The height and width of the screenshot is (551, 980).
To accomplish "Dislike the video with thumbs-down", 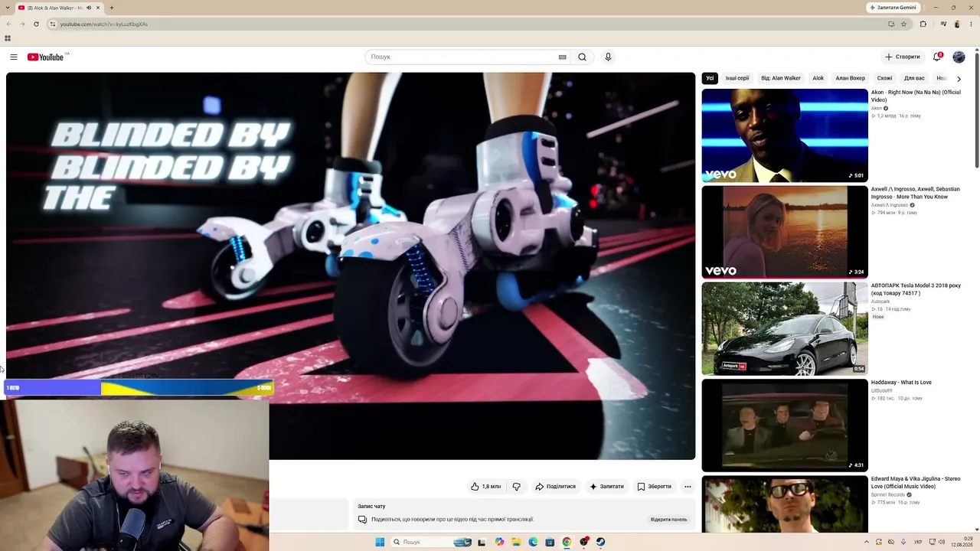I will (x=517, y=486).
